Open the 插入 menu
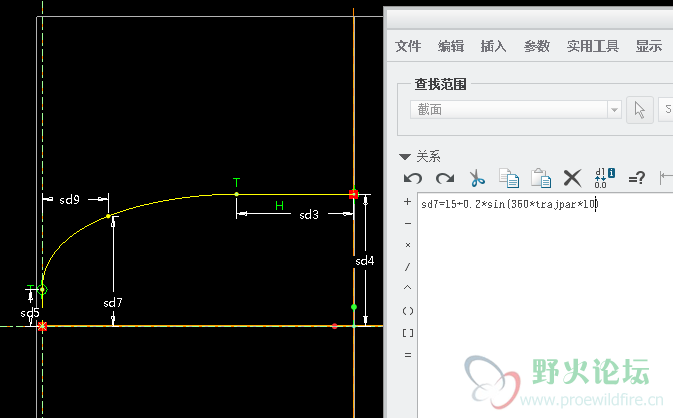 494,46
